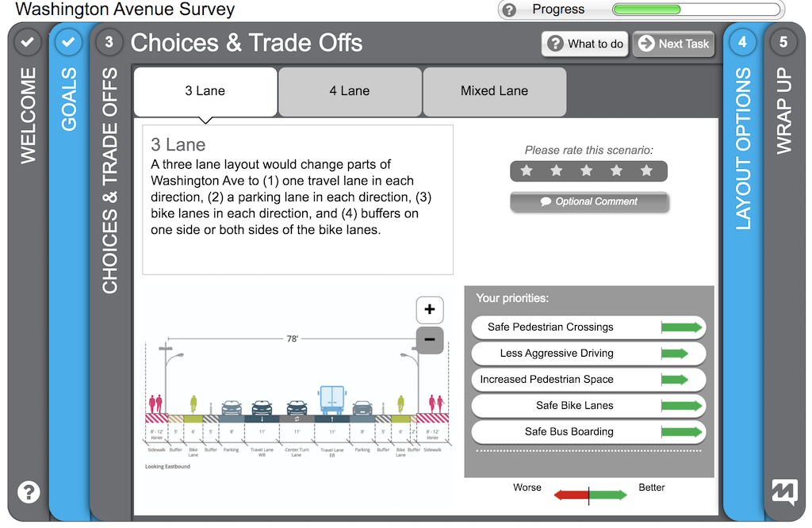Open the Layout Options panel
812x528 pixels.
pyautogui.click(x=743, y=149)
